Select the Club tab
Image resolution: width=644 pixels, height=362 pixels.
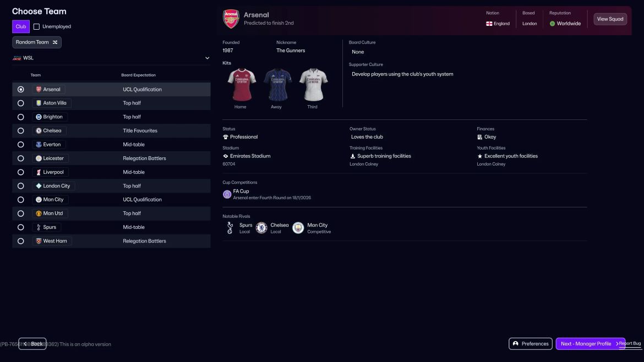(x=21, y=26)
